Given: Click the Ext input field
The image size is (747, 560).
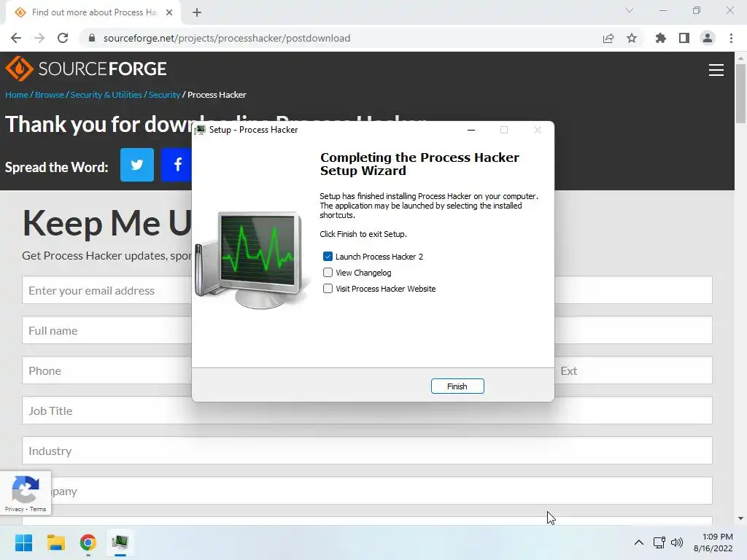Looking at the screenshot, I should click(633, 370).
